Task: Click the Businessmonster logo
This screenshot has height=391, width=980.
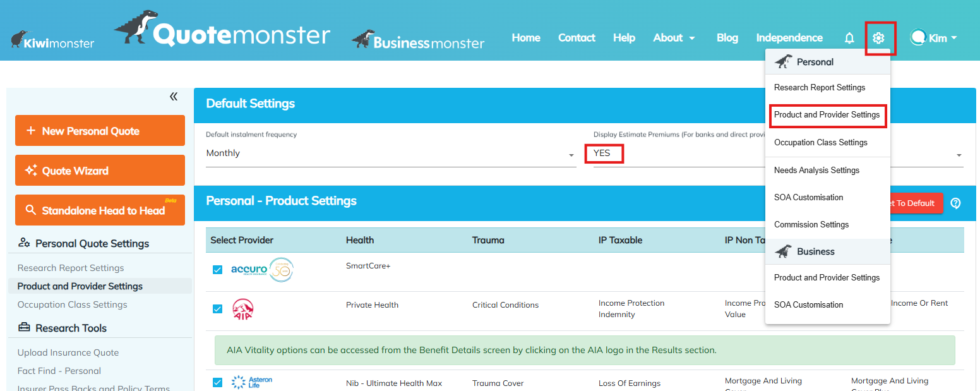Action: 418,39
